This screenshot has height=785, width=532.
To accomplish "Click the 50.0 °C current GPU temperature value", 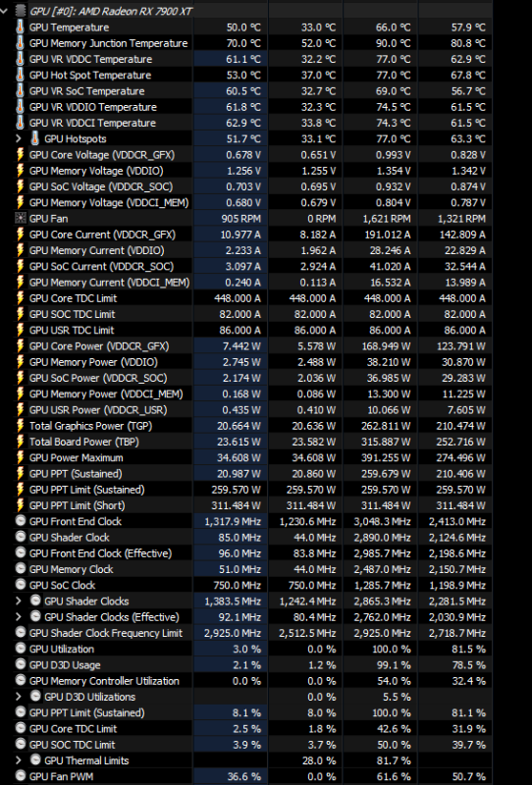I will (243, 27).
